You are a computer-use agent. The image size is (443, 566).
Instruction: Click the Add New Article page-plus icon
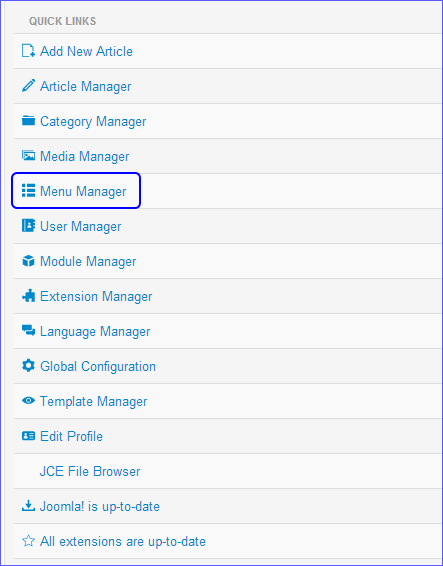click(28, 51)
